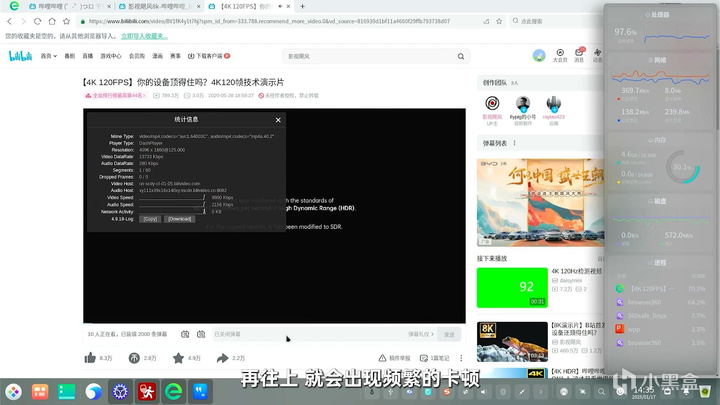This screenshot has height=405, width=720.
Task: Open the 稿件举报 report option
Action: click(394, 358)
